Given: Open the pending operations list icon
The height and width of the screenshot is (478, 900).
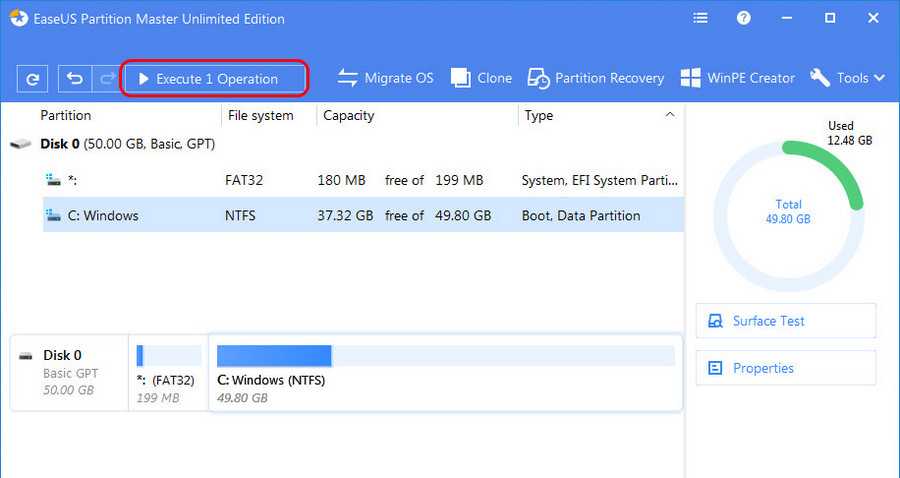Looking at the screenshot, I should 701,19.
